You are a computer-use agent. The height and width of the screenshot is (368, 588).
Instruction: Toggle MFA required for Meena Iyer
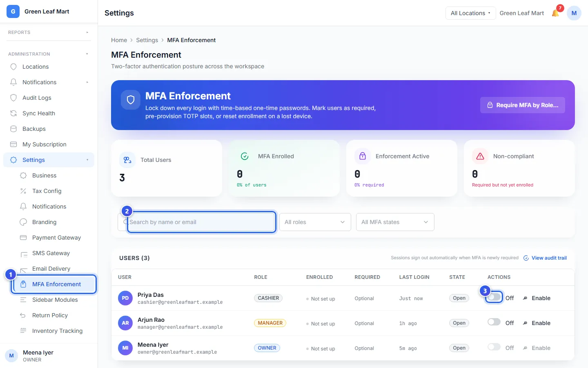(494, 347)
